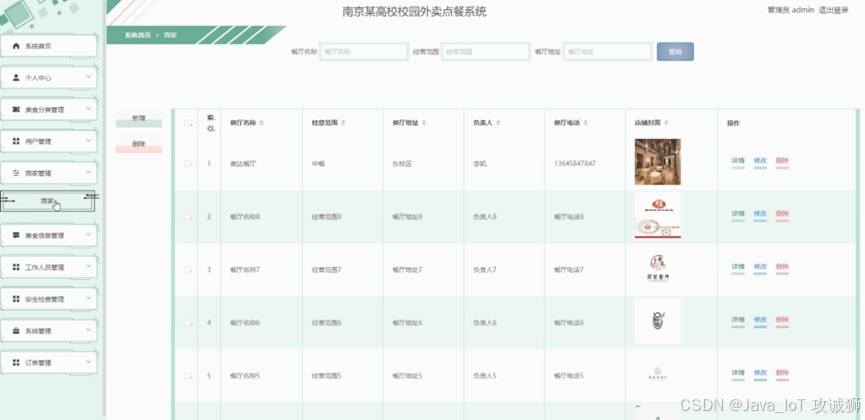Click the 新增 add button
The height and width of the screenshot is (420, 865).
pos(138,119)
